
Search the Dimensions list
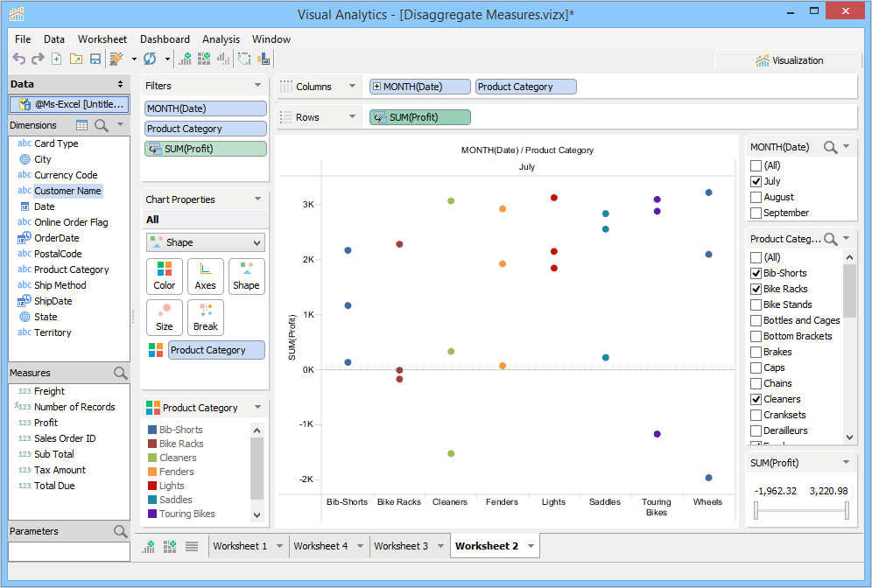tap(102, 125)
